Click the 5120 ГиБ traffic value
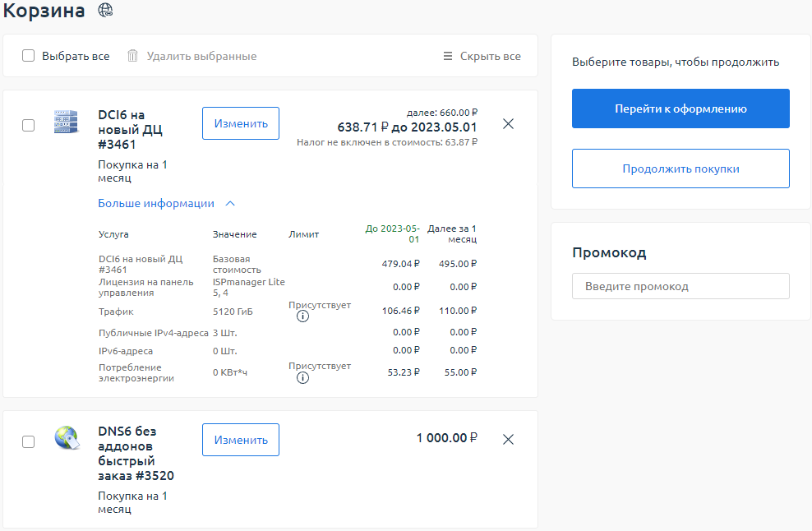The image size is (812, 531). tap(233, 312)
